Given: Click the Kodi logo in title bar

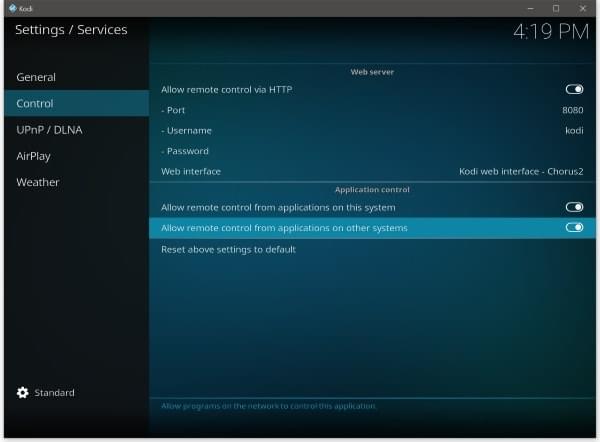Looking at the screenshot, I should pos(12,8).
